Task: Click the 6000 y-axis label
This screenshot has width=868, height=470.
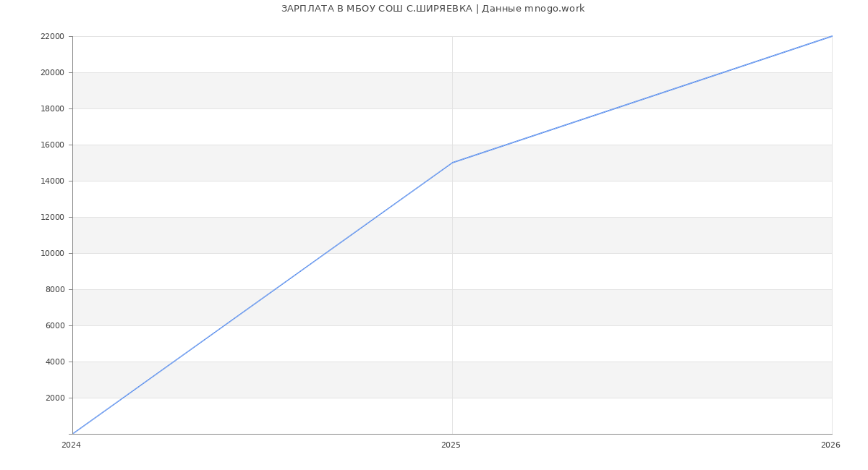Action: 54,325
